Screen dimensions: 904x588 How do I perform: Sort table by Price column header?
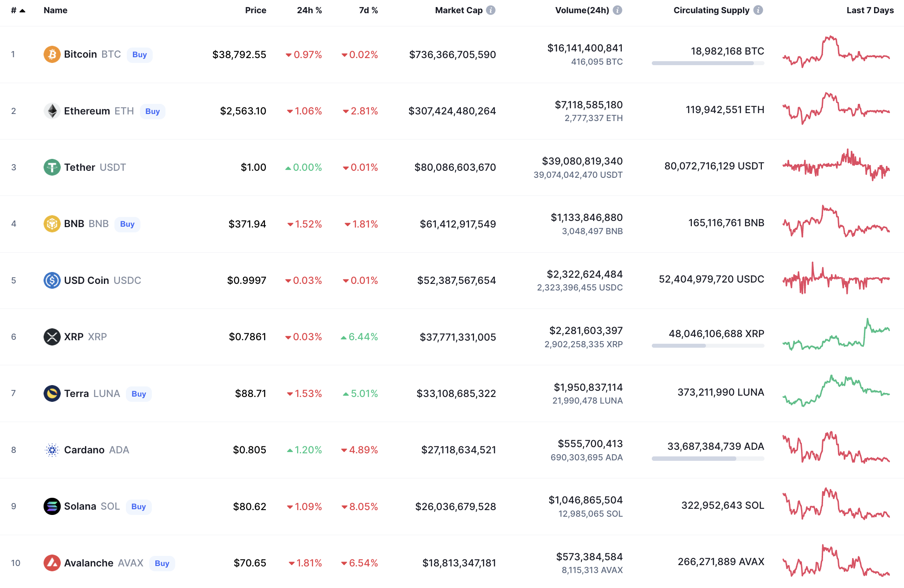pos(255,10)
